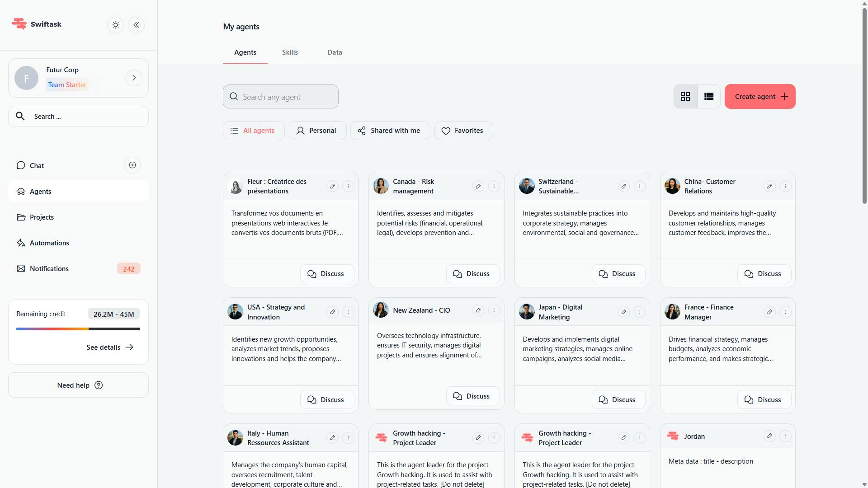Edit the France - Finance Manager agent

tap(769, 311)
